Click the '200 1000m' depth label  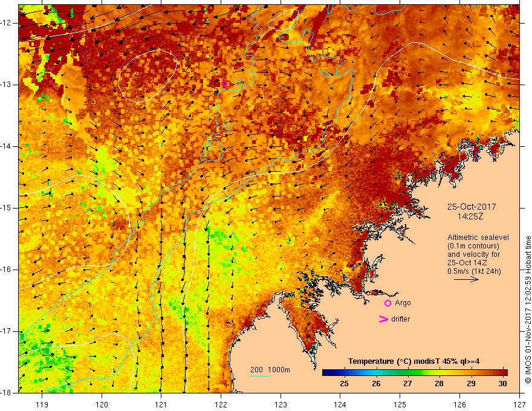click(270, 370)
